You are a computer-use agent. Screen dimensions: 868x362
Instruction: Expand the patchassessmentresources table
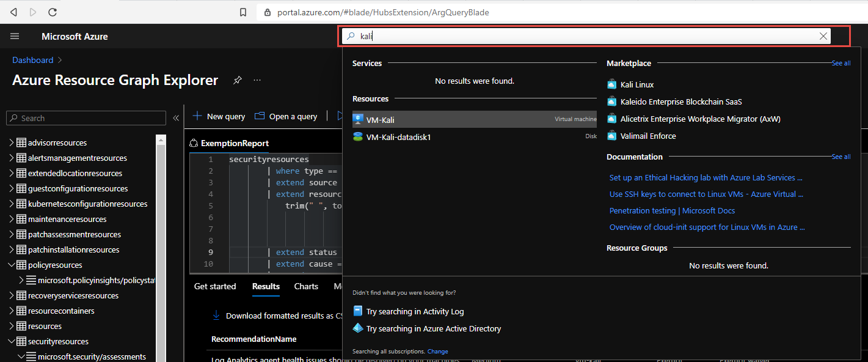11,234
